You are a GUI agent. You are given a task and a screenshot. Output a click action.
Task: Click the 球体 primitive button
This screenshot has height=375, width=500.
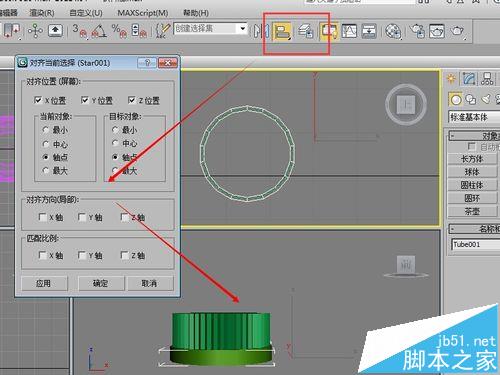click(472, 172)
